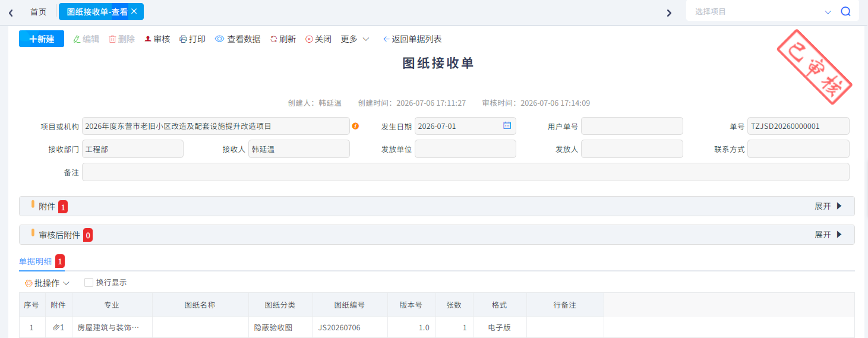Click the version 1.0 cell
868x338 pixels.
(411, 327)
